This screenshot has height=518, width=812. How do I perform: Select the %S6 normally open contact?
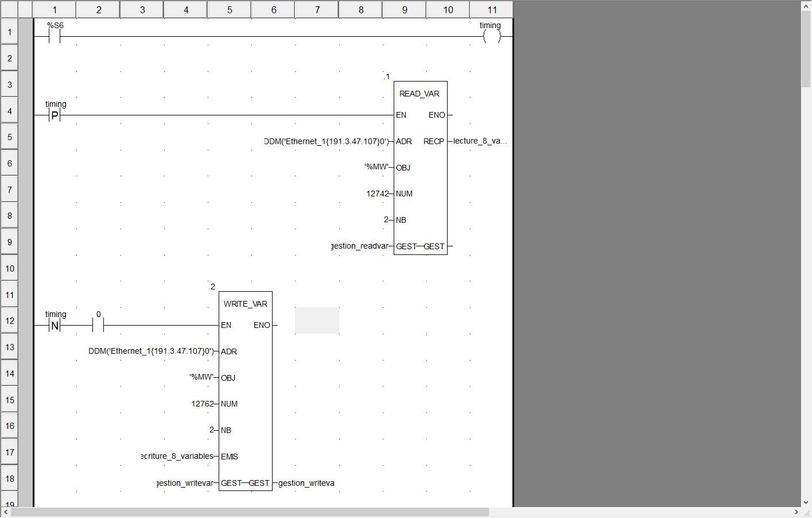coord(55,37)
